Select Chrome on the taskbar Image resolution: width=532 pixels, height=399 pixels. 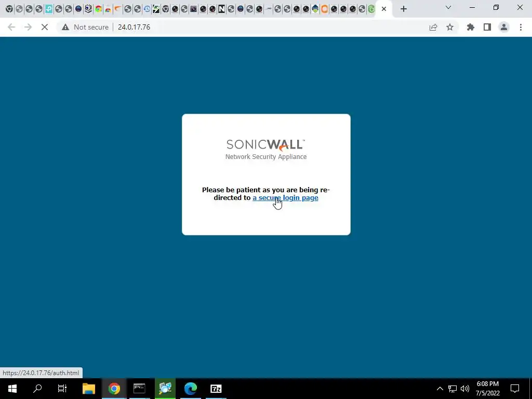tap(114, 389)
